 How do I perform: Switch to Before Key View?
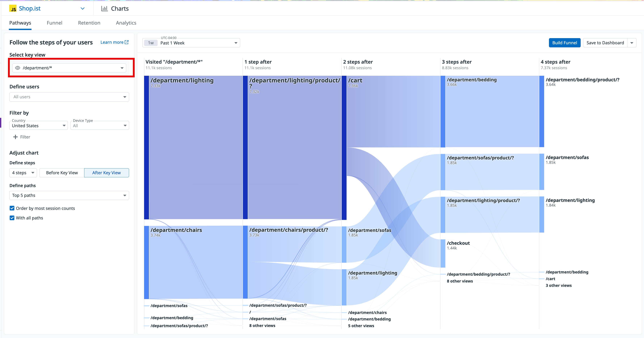coord(62,173)
